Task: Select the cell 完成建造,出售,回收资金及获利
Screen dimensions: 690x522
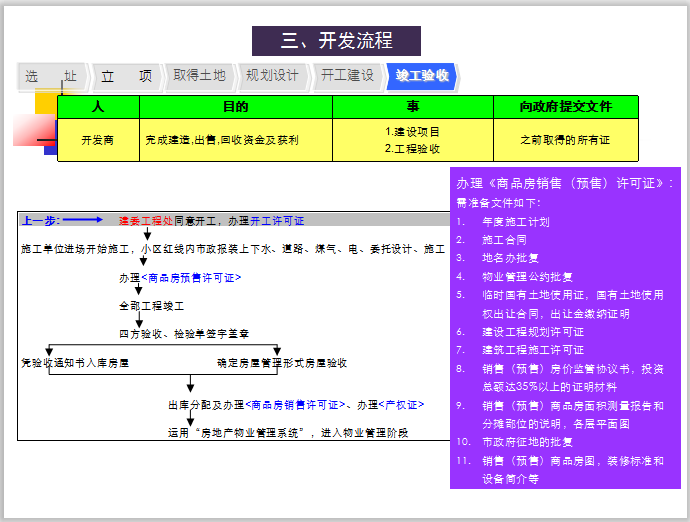Action: 235,140
